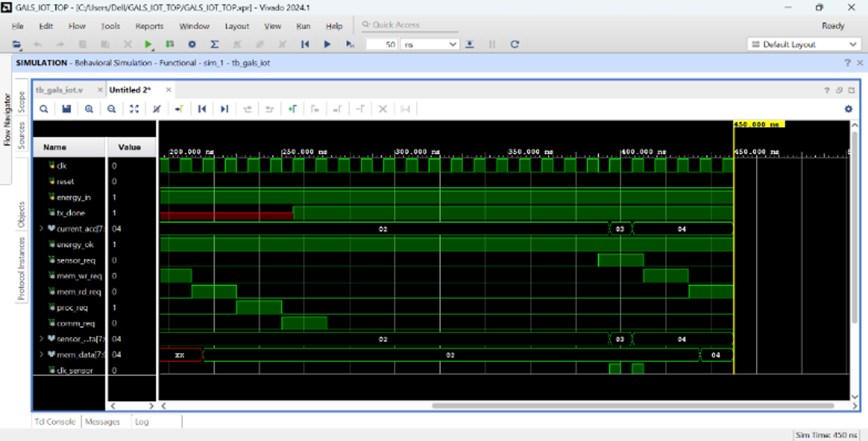868x441 pixels.
Task: Zoom in on the waveform
Action: (x=88, y=109)
